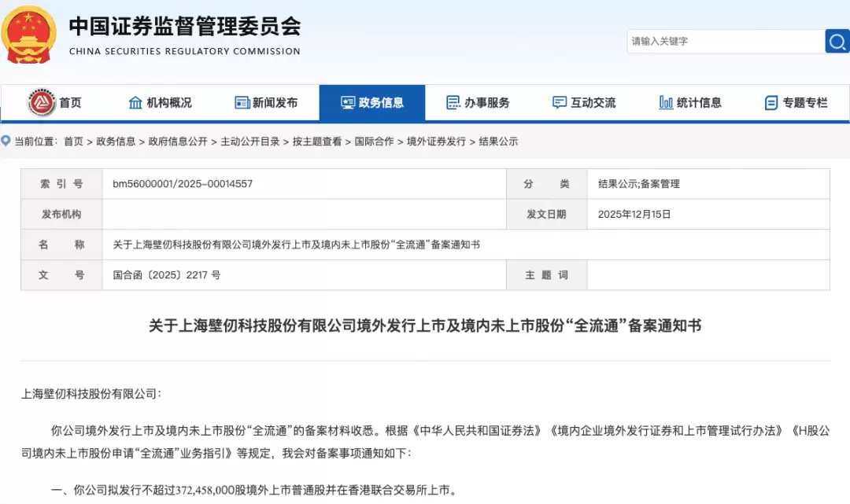
Task: Click the salutation 上海壁仞科技股份有限公司：
Action: tap(91, 394)
